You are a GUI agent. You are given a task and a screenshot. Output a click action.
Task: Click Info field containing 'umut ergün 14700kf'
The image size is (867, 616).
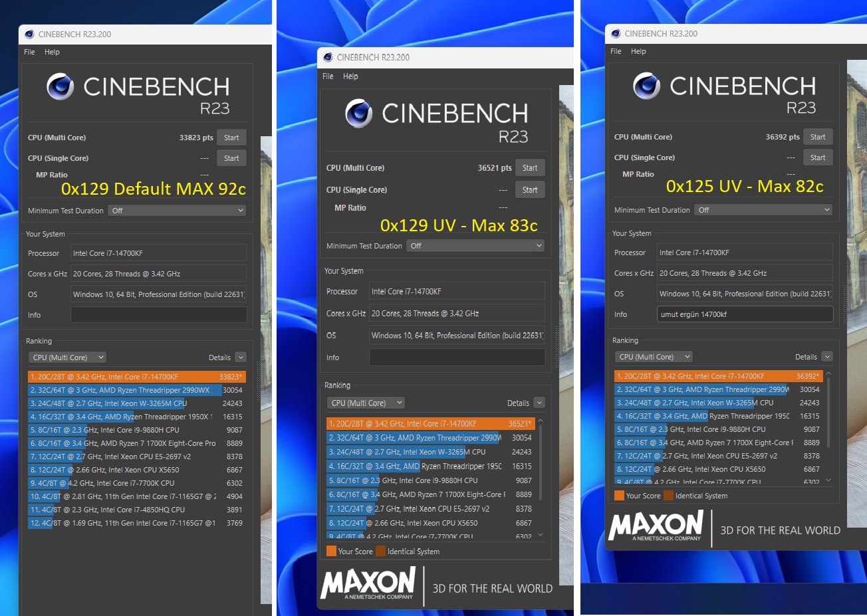point(745,314)
